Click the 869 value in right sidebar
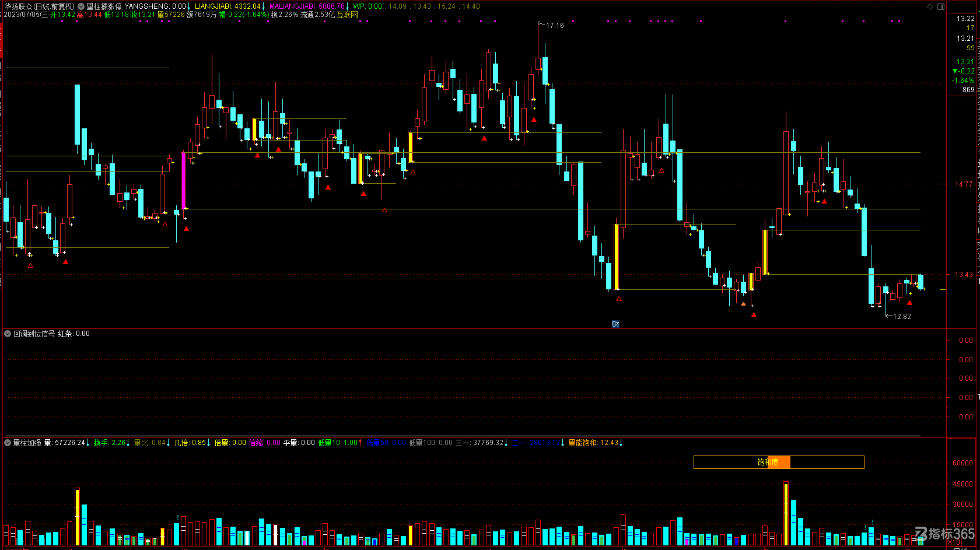Screen dimensions: 980x550 [x=968, y=90]
